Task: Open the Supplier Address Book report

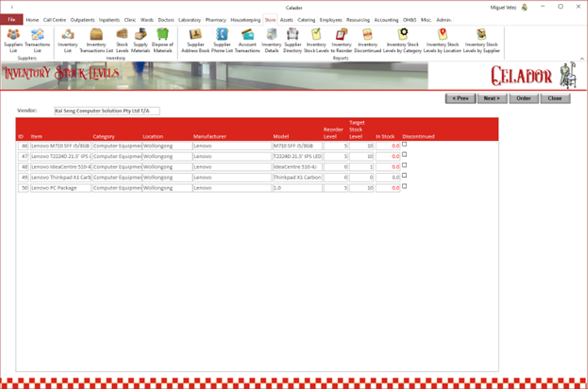Action: pyautogui.click(x=195, y=39)
